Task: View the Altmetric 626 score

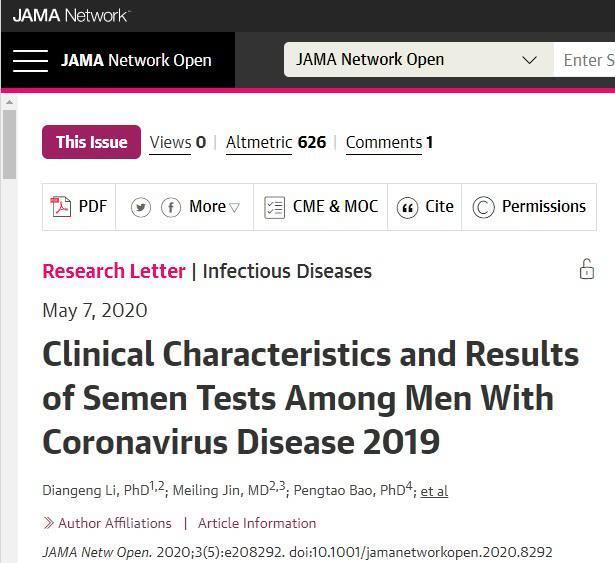Action: (x=276, y=142)
